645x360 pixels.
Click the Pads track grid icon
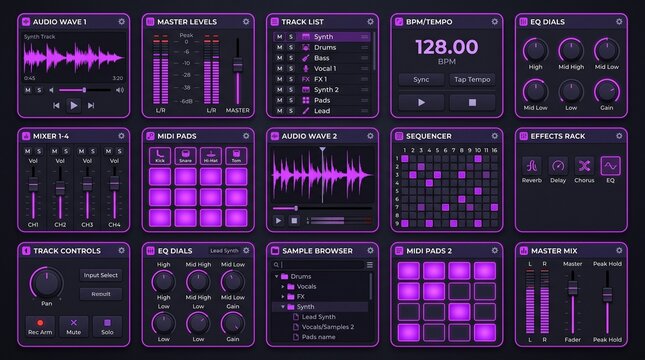(306, 100)
